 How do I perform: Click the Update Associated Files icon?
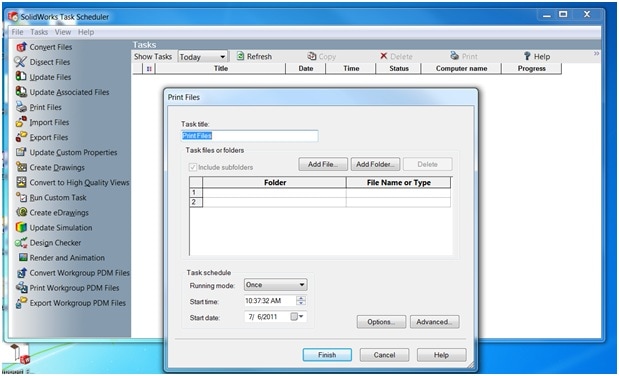point(21,92)
